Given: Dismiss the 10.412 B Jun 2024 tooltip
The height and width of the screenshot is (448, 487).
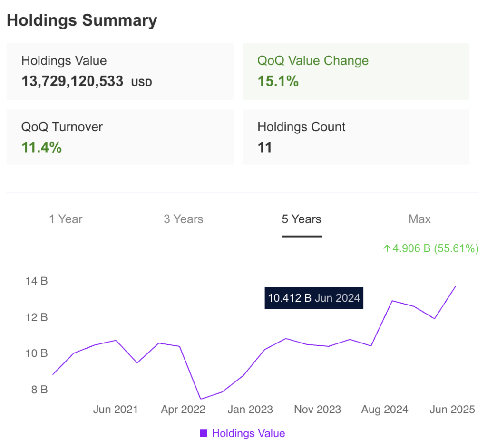Looking at the screenshot, I should (314, 298).
